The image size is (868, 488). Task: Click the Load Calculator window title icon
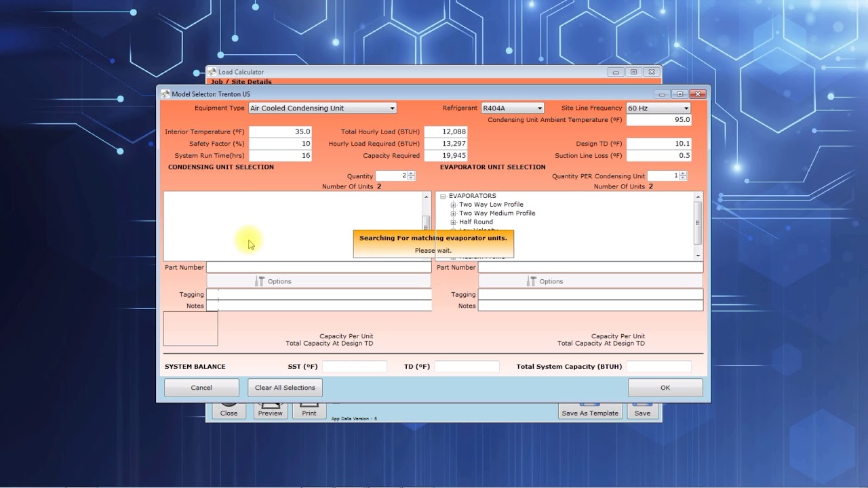(x=212, y=72)
